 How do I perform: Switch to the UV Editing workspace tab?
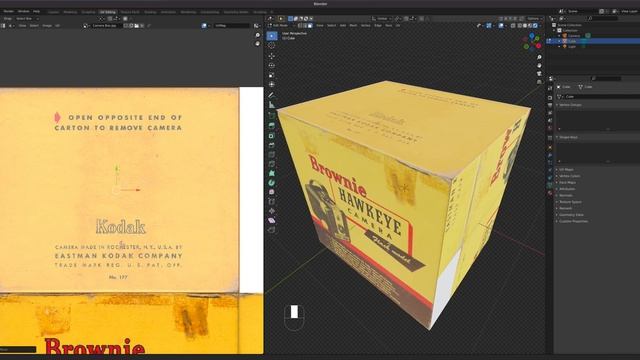(x=108, y=12)
